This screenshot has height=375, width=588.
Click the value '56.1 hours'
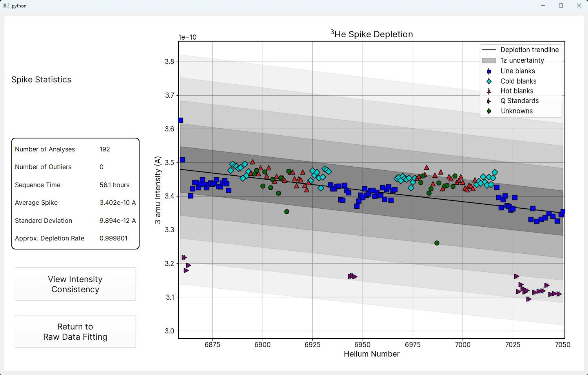(114, 185)
